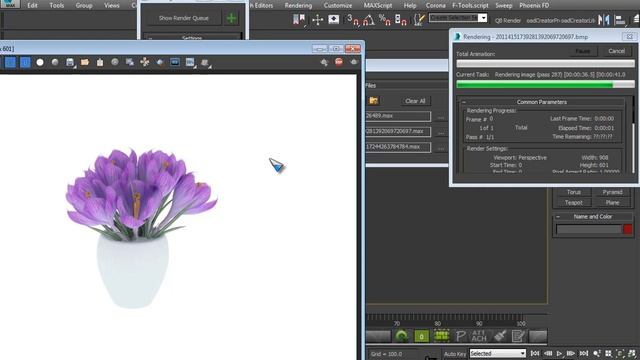Click the object name input field
The width and height of the screenshot is (640, 360).
point(589,229)
